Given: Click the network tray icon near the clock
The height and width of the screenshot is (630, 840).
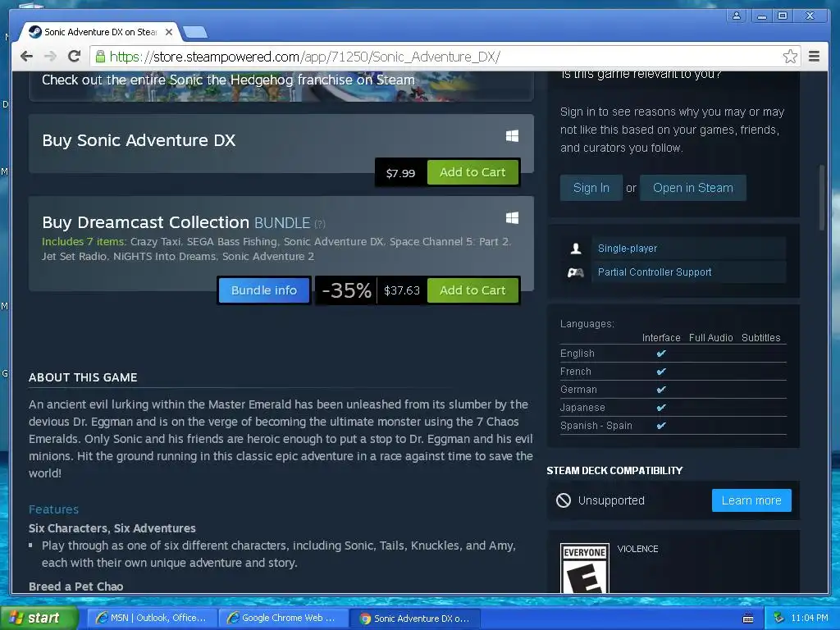Looking at the screenshot, I should pos(778,618).
